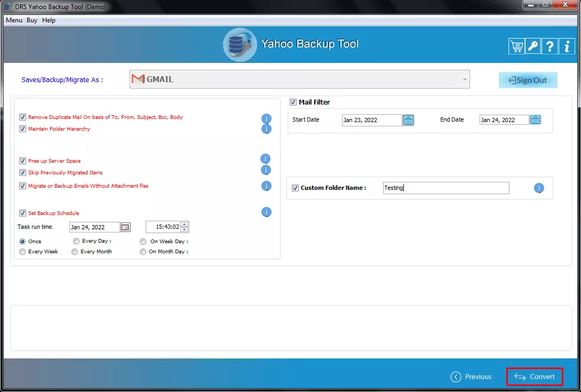The width and height of the screenshot is (581, 392).
Task: Open the Help menu
Action: coord(49,20)
